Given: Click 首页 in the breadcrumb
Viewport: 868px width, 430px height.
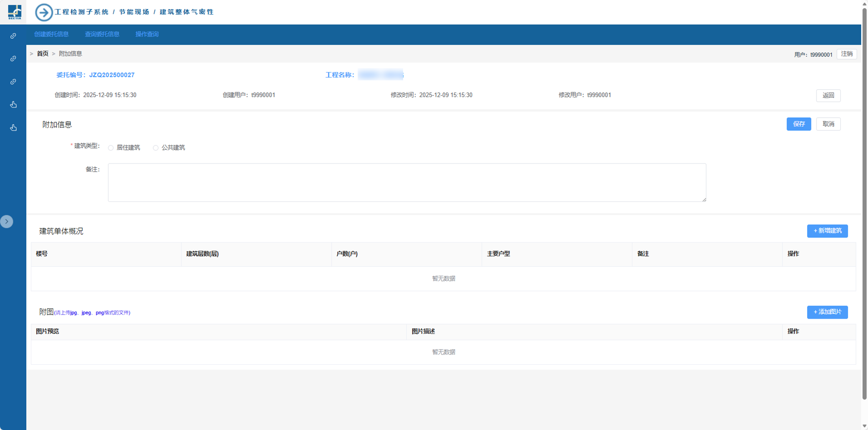Looking at the screenshot, I should pos(43,54).
